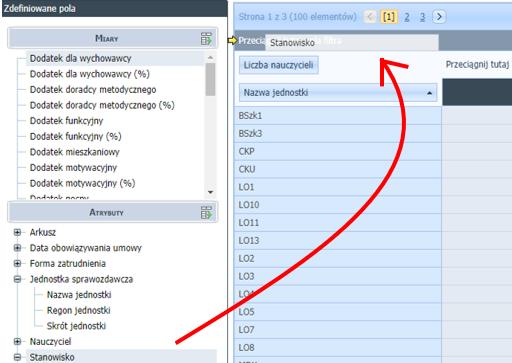Open page 2 of results
The image size is (512, 363).
coord(407,17)
